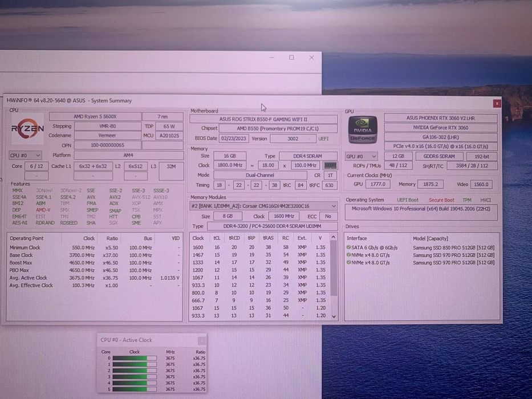Image resolution: width=532 pixels, height=399 pixels.
Task: Close the CPU #0 Active Clock window
Action: (x=201, y=340)
